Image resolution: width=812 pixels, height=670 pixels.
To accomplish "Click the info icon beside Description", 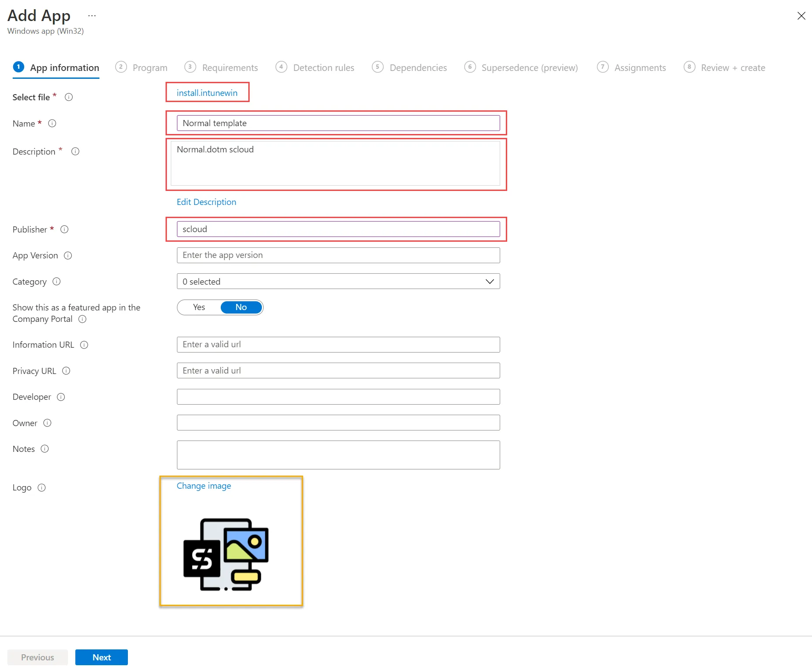I will (x=75, y=152).
